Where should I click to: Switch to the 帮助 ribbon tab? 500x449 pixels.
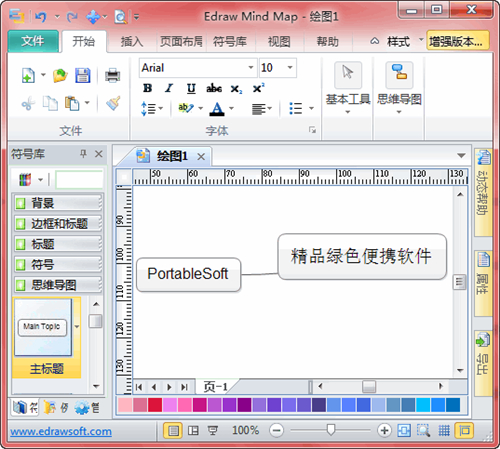(328, 42)
